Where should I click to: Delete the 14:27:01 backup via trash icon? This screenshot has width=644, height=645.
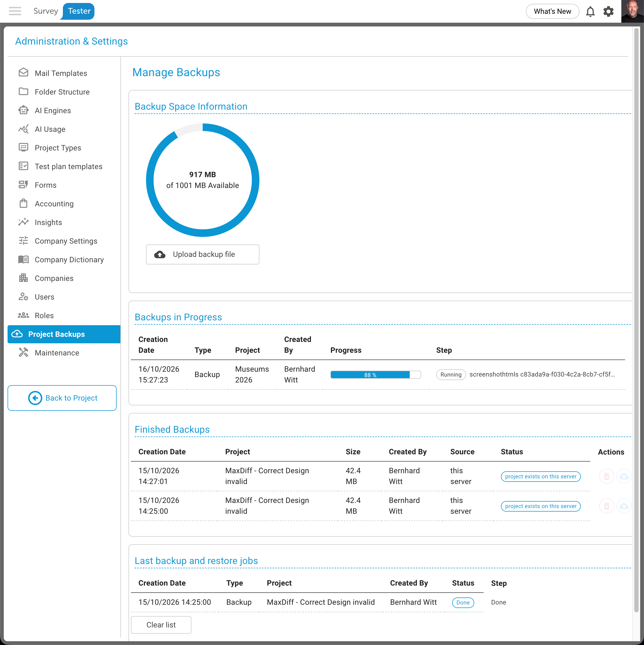pyautogui.click(x=606, y=476)
